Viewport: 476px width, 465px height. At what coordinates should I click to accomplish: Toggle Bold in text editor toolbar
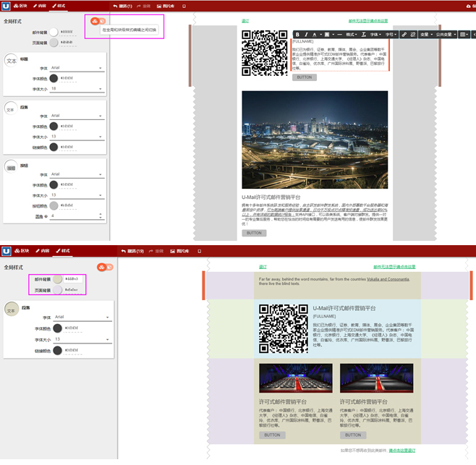coord(297,35)
